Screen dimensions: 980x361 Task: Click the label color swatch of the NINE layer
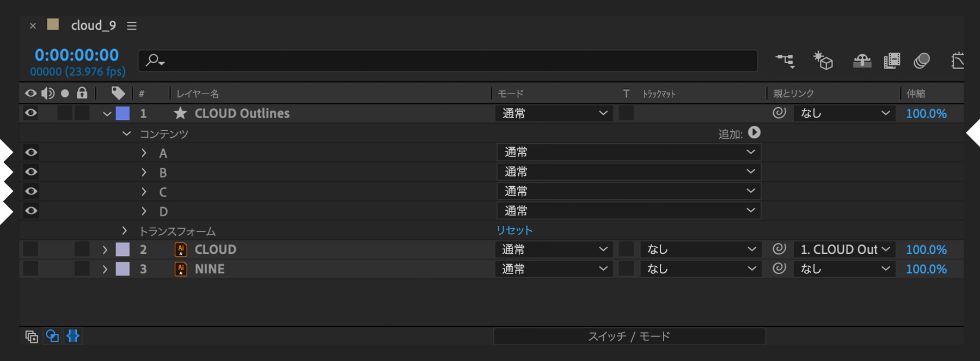click(x=123, y=269)
